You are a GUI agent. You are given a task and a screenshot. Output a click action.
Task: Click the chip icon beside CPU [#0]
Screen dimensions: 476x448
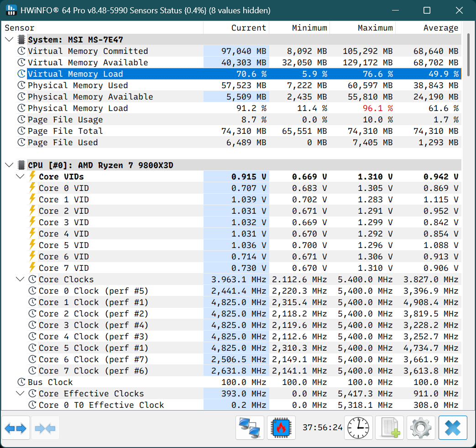(x=21, y=165)
